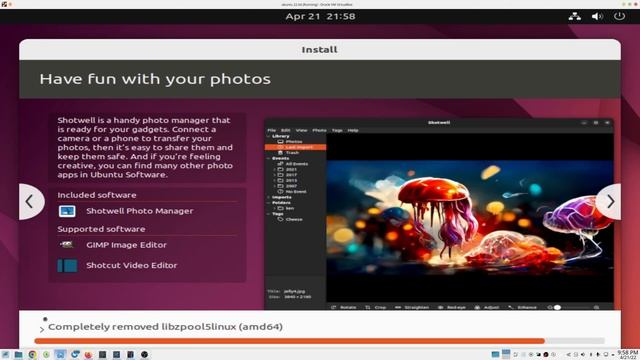Open Chrome from the Windows taskbar
The width and height of the screenshot is (640, 360).
tap(32, 354)
